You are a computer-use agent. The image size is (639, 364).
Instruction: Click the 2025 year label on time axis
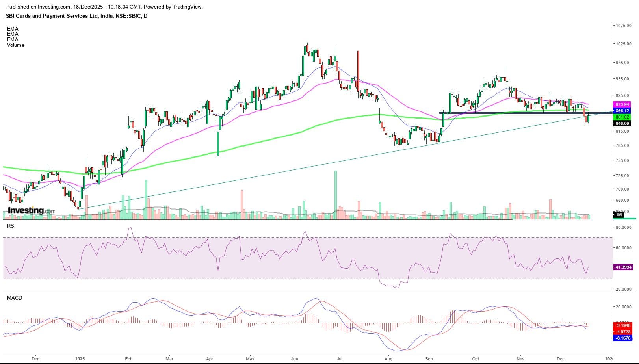pos(80,359)
